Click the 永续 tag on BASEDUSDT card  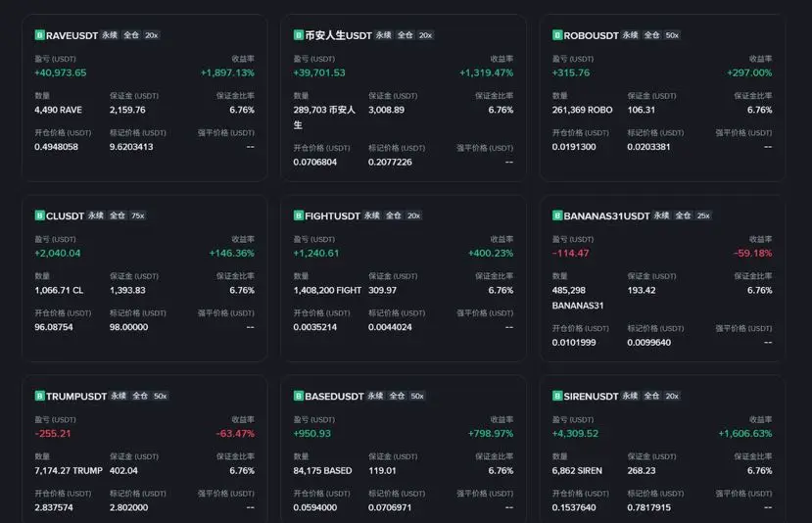375,396
